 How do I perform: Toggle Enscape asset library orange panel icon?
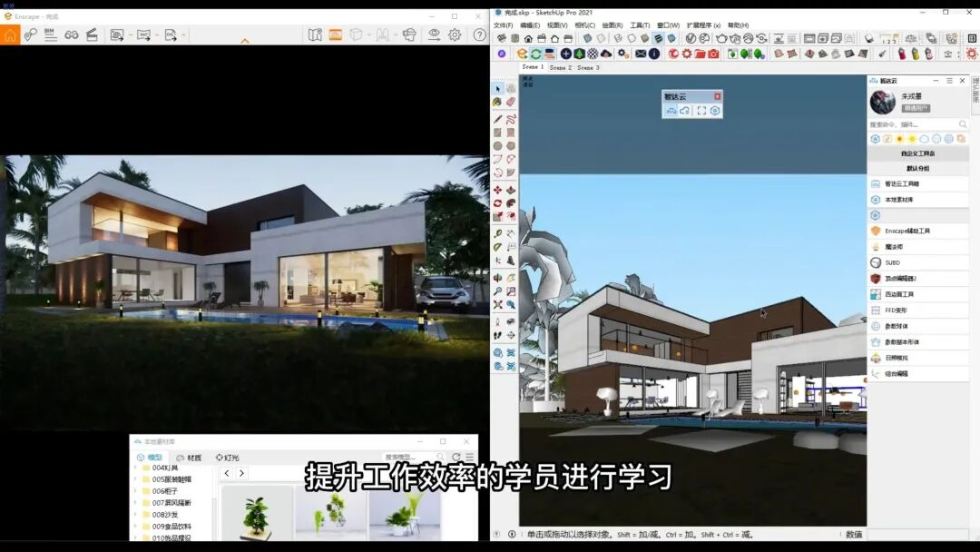(x=336, y=35)
